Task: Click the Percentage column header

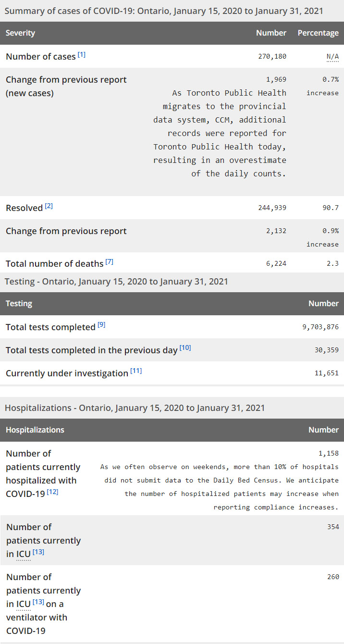Action: [318, 33]
